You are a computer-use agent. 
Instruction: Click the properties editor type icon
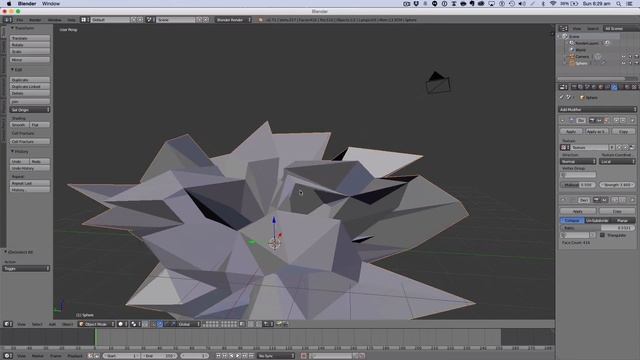[x=563, y=87]
